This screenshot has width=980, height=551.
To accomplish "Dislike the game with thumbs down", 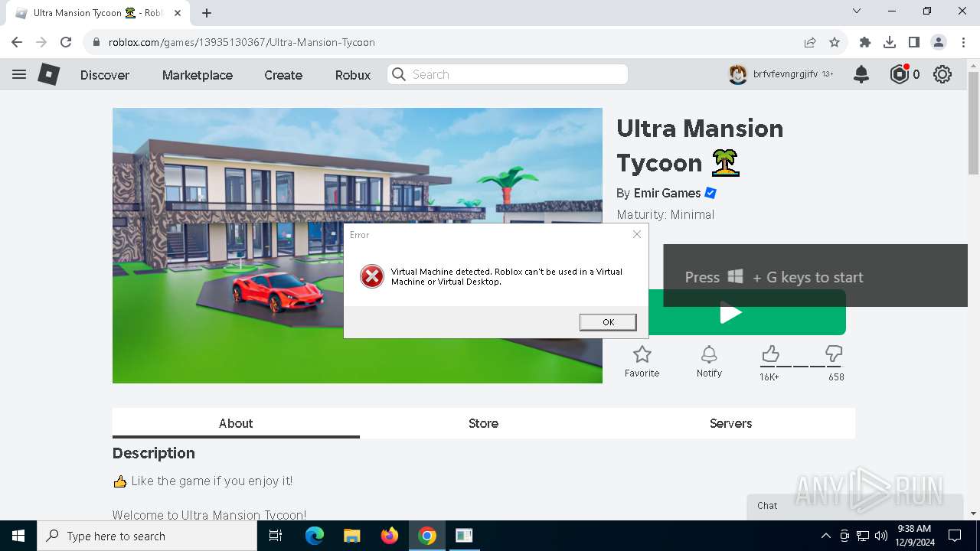I will click(834, 354).
